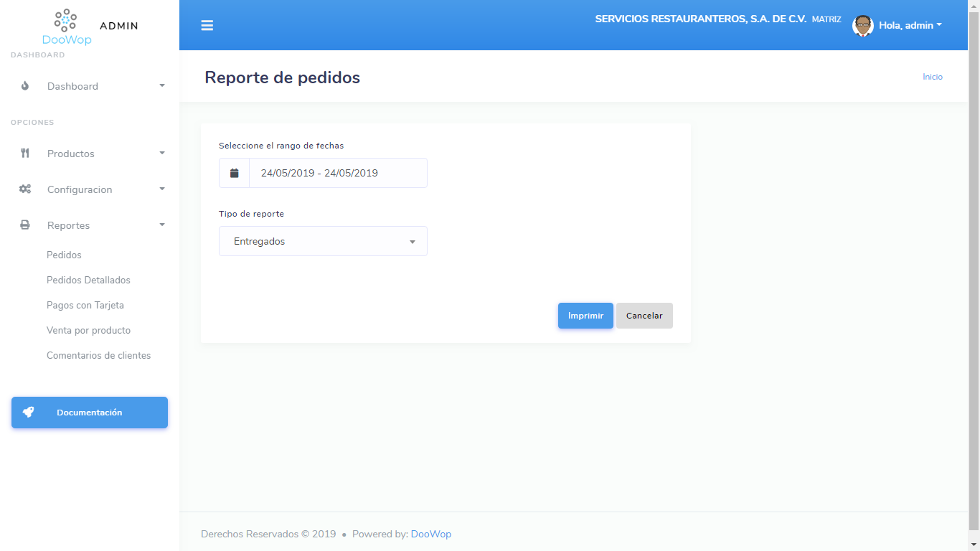Open the Tipo de reporte dropdown
Image resolution: width=980 pixels, height=551 pixels.
point(323,241)
